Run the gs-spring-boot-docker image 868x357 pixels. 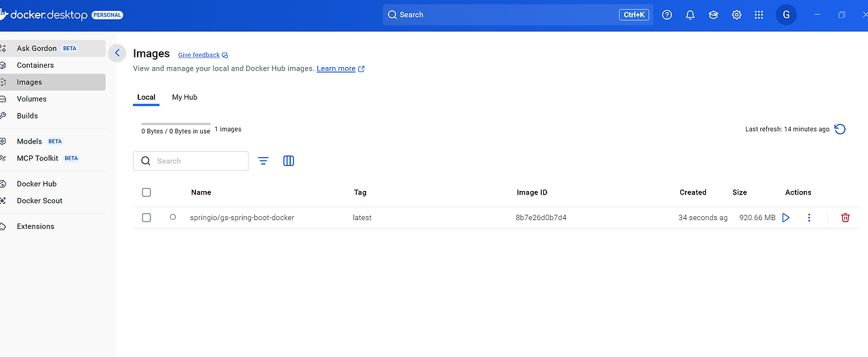786,217
